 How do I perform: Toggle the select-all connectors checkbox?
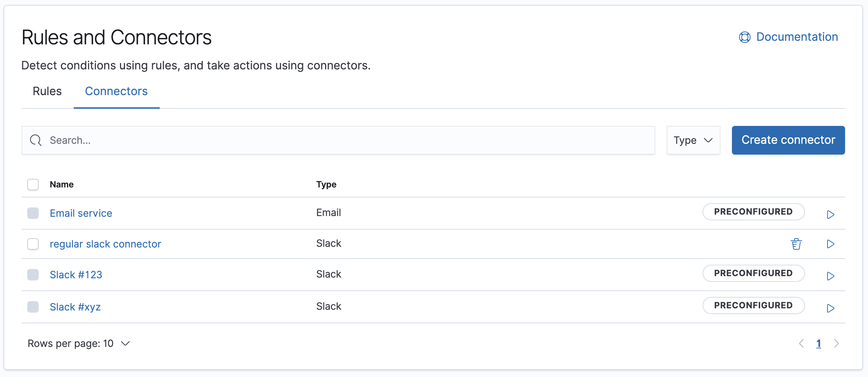pyautogui.click(x=33, y=184)
